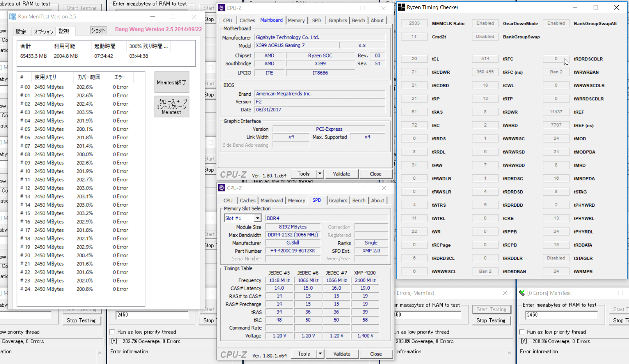Click the tSTAGLR Disabled field
Viewport: 629px width, 364px height.
coord(556,258)
